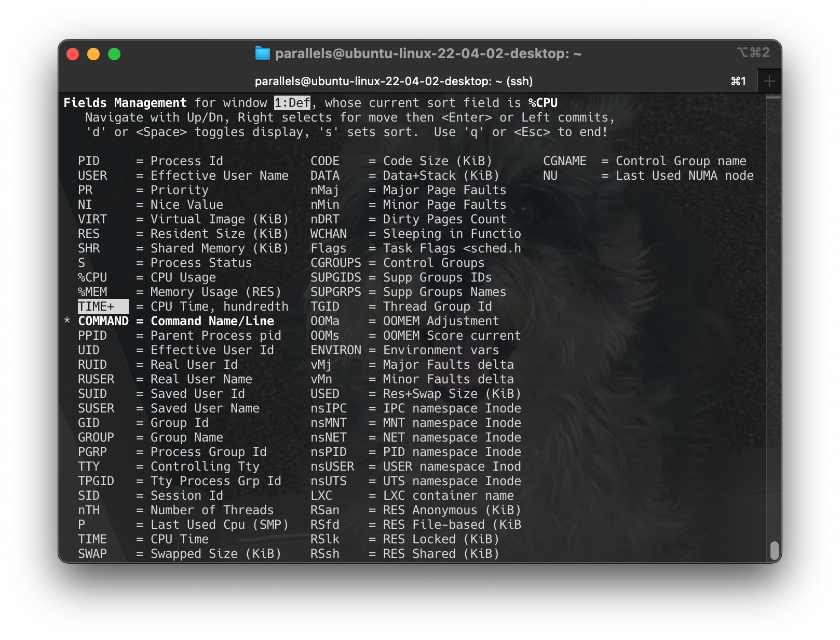Image resolution: width=840 pixels, height=640 pixels.
Task: Click the RSsh field name
Action: click(x=325, y=554)
